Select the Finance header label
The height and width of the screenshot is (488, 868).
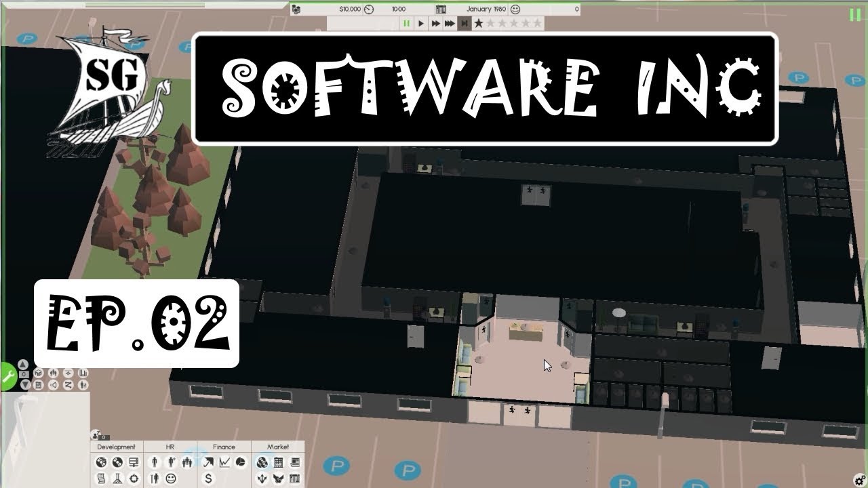tap(224, 447)
